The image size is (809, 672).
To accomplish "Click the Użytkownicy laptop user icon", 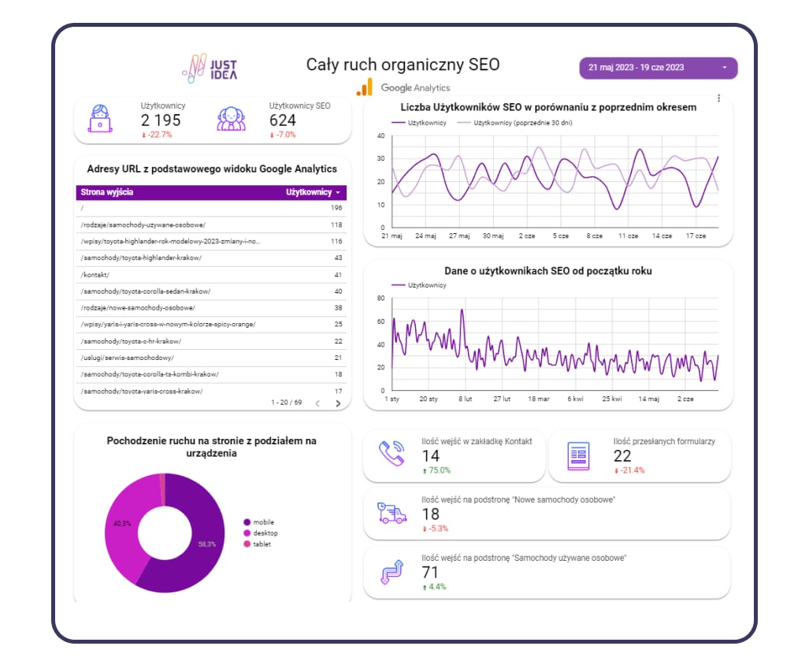I will (x=100, y=119).
